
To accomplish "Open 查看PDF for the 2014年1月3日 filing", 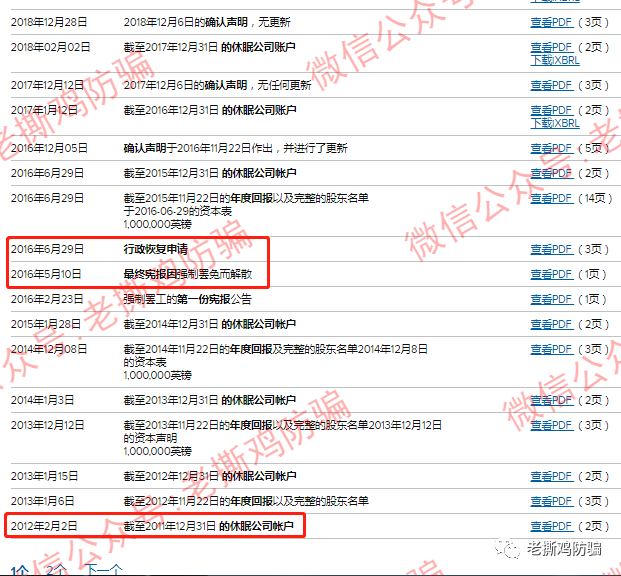I will (552, 400).
